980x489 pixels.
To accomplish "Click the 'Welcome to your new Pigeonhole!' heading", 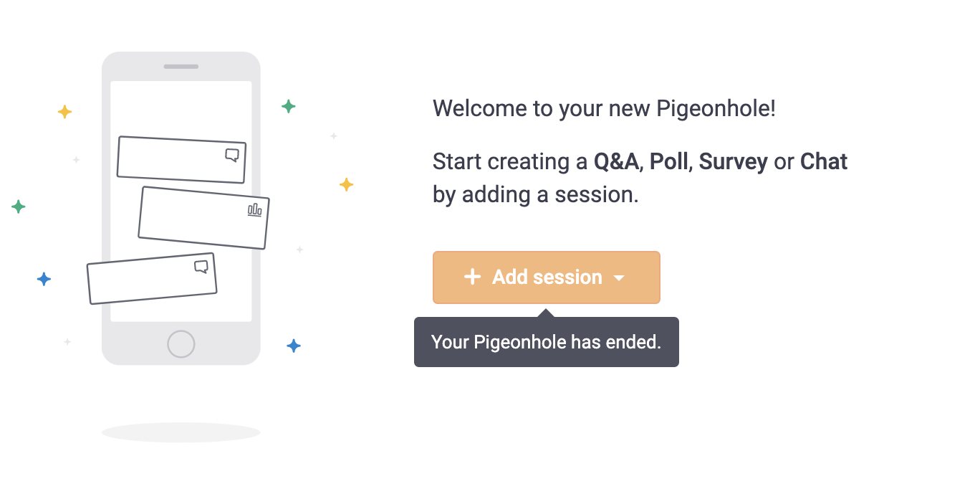I will [604, 109].
